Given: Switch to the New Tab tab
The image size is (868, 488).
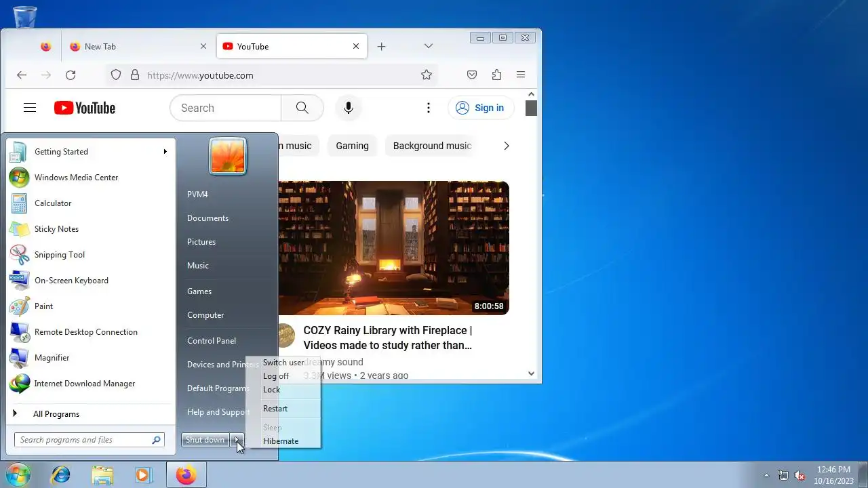Looking at the screenshot, I should (x=139, y=46).
